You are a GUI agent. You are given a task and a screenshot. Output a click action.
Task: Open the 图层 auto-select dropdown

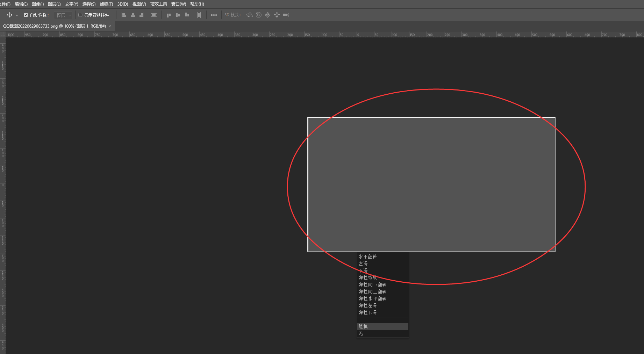coord(63,15)
